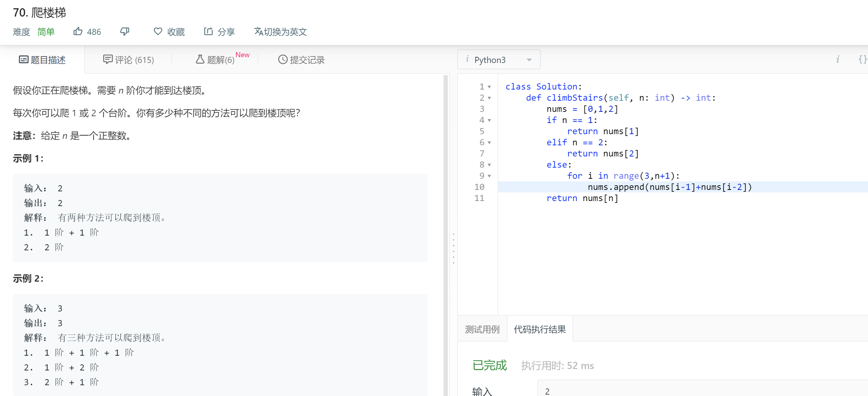Open the 评论(615) tab

click(x=134, y=60)
